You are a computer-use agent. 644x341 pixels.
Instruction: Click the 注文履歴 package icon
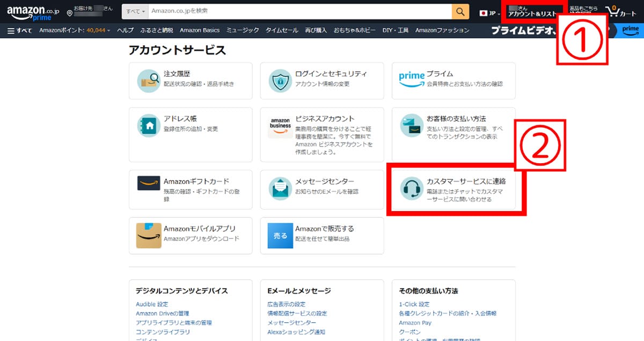pos(149,81)
